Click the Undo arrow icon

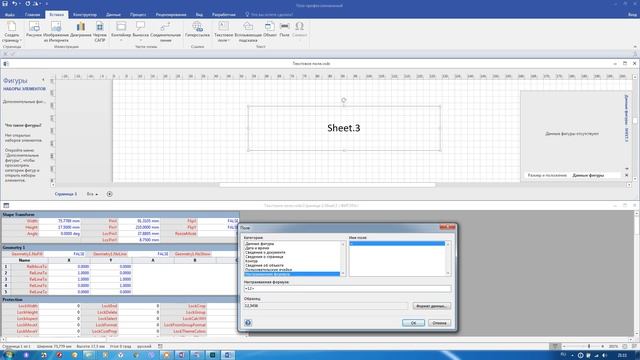[x=15, y=3]
